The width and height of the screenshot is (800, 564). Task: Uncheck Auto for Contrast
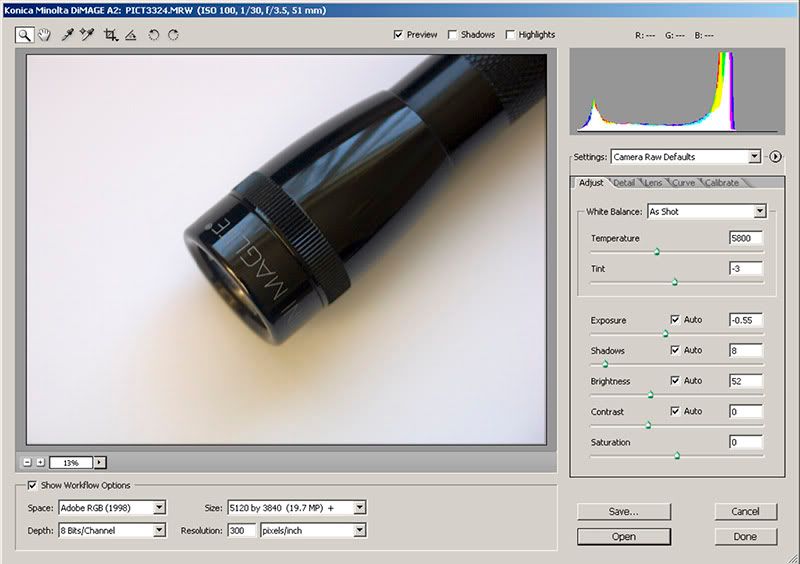coord(675,411)
